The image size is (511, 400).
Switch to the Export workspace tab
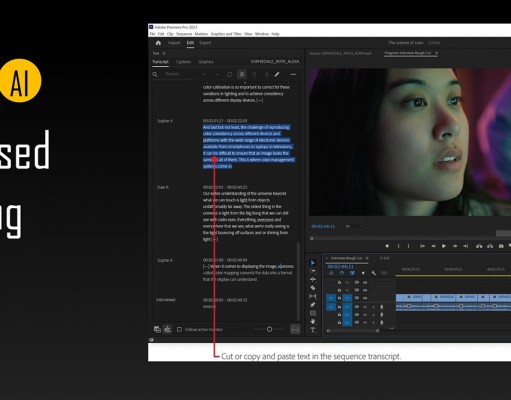(205, 43)
